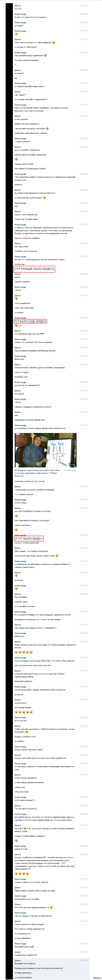102x980 pixels.
Task: Click emoji after 'Где вы меня находите'
Action: tap(47, 128)
